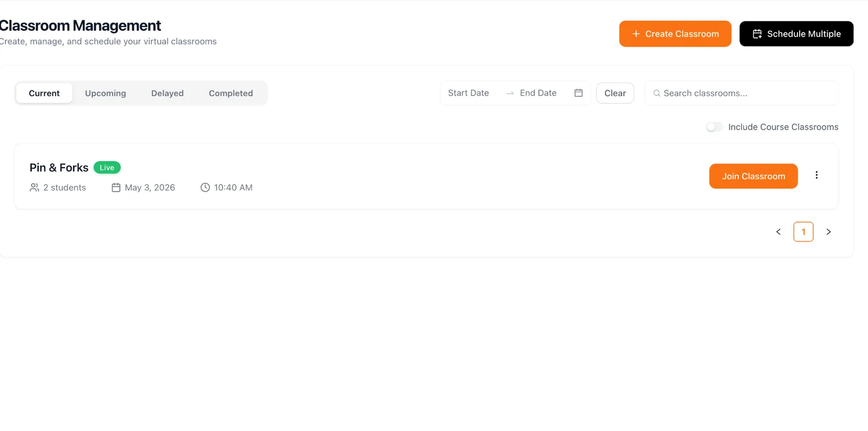This screenshot has height=431, width=868.
Task: Clear the date filter
Action: (x=615, y=93)
